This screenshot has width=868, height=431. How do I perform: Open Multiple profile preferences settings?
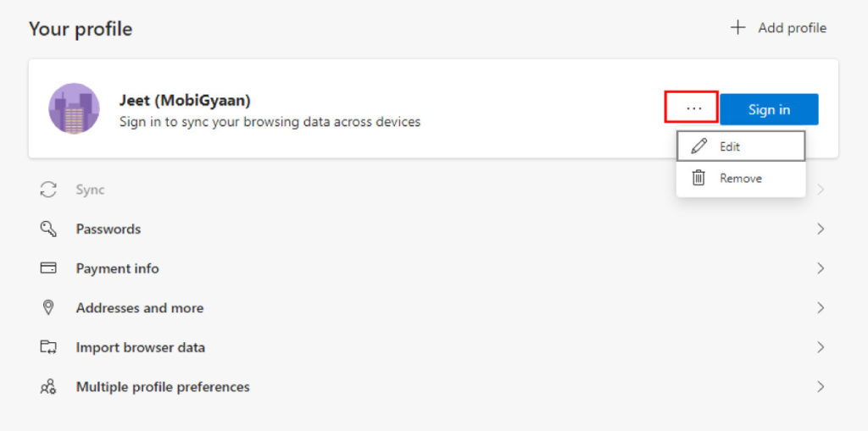click(x=163, y=387)
